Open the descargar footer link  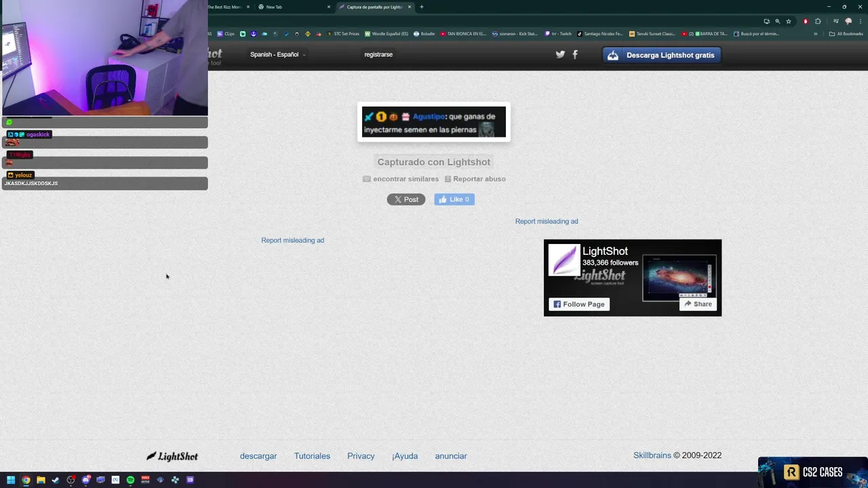tap(258, 456)
